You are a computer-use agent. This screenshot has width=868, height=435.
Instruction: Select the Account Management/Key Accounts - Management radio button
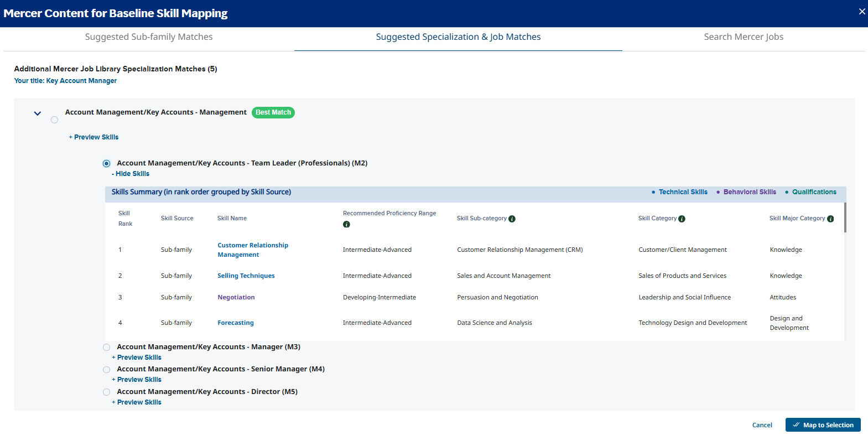pos(54,120)
